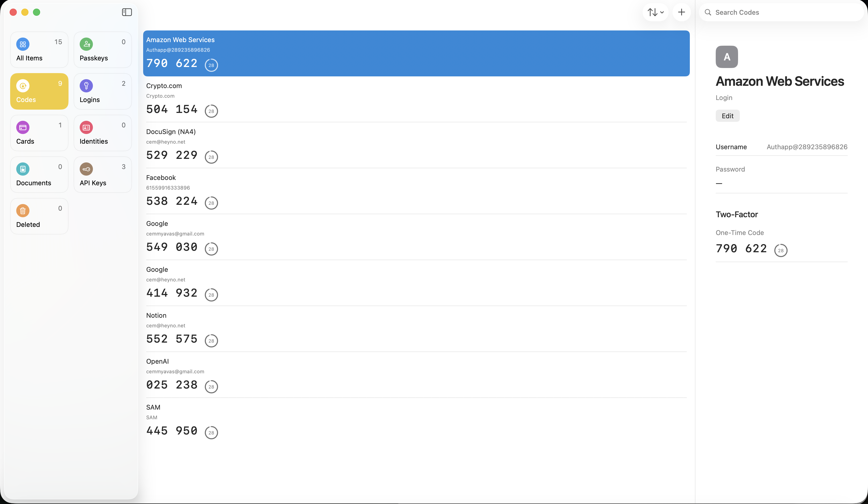Image resolution: width=868 pixels, height=504 pixels.
Task: Copy the Crypto.com code 504 154
Action: point(172,109)
